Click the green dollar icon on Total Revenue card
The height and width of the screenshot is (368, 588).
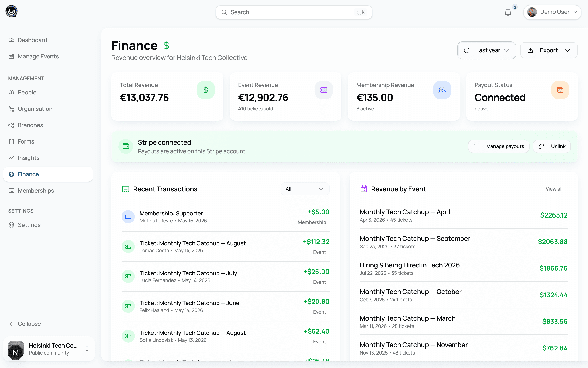[x=206, y=90]
